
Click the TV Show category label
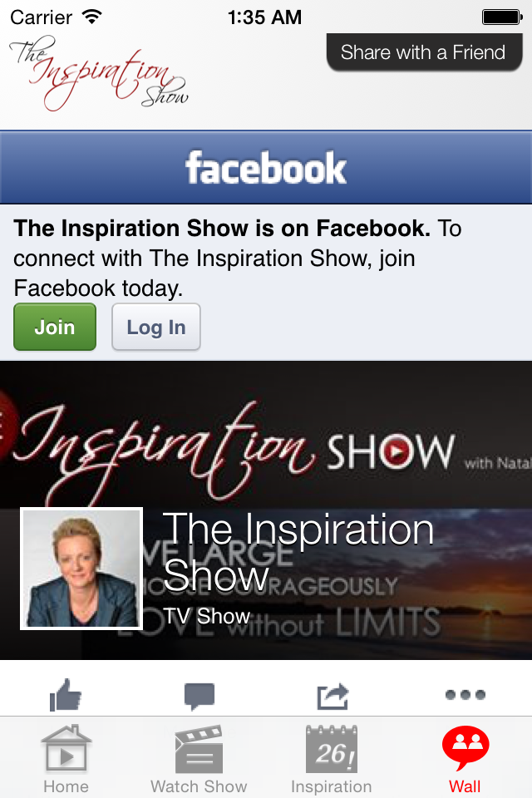click(x=207, y=616)
